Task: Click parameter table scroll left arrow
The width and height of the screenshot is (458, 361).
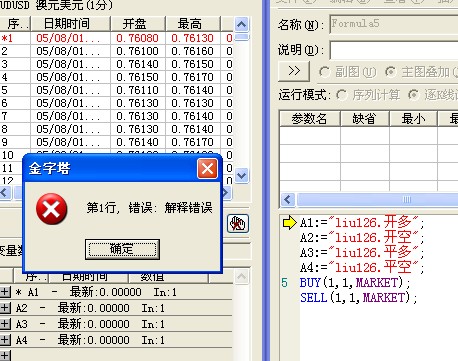Action: click(x=288, y=200)
